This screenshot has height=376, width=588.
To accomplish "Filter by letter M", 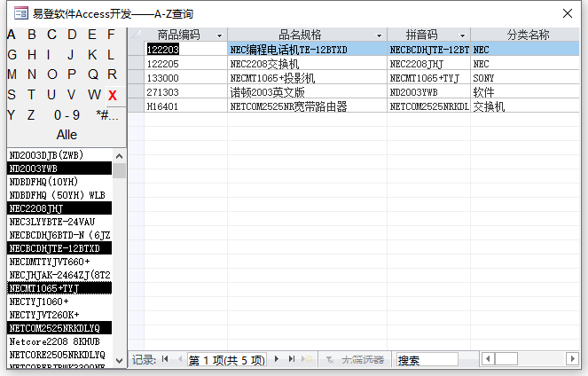I will (x=12, y=74).
